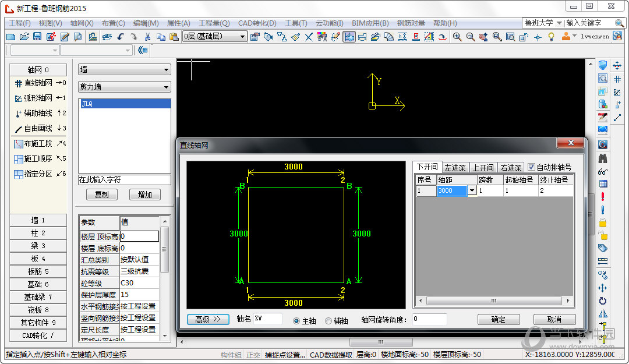Click the 取消 button
Image resolution: width=629 pixels, height=364 pixels.
coord(554,320)
